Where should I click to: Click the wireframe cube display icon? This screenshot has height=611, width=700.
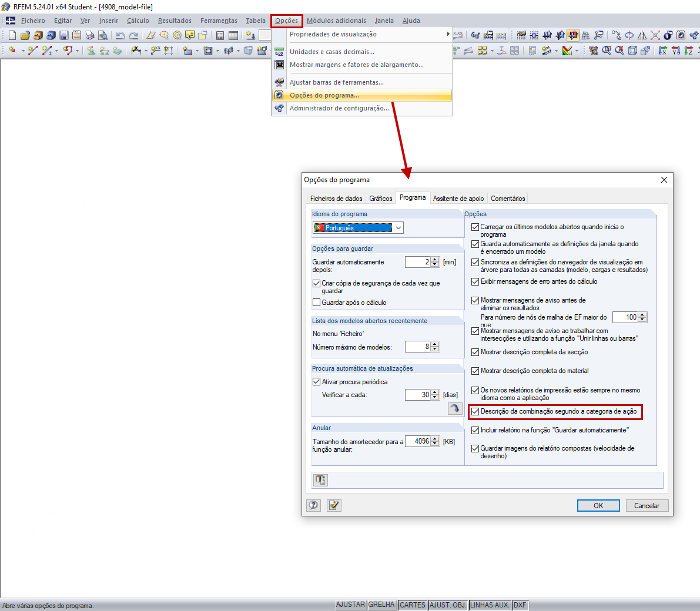click(632, 51)
